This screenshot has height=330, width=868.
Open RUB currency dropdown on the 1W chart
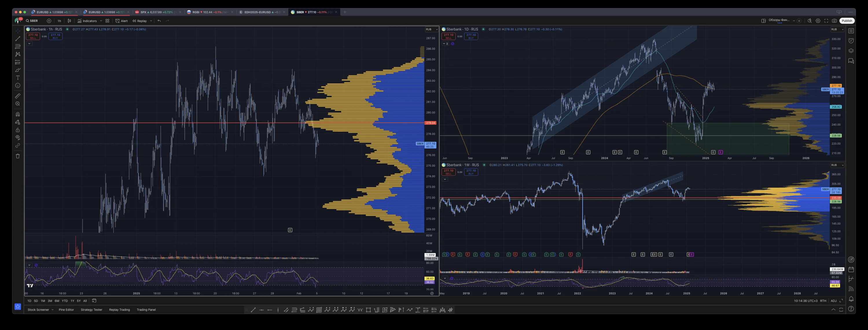click(837, 165)
